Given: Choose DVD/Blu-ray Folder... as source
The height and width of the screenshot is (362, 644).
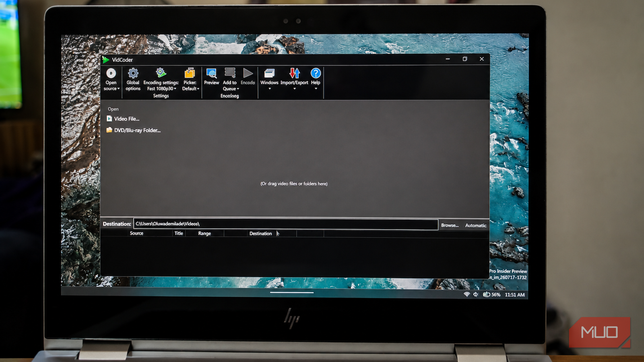Looking at the screenshot, I should coord(133,130).
